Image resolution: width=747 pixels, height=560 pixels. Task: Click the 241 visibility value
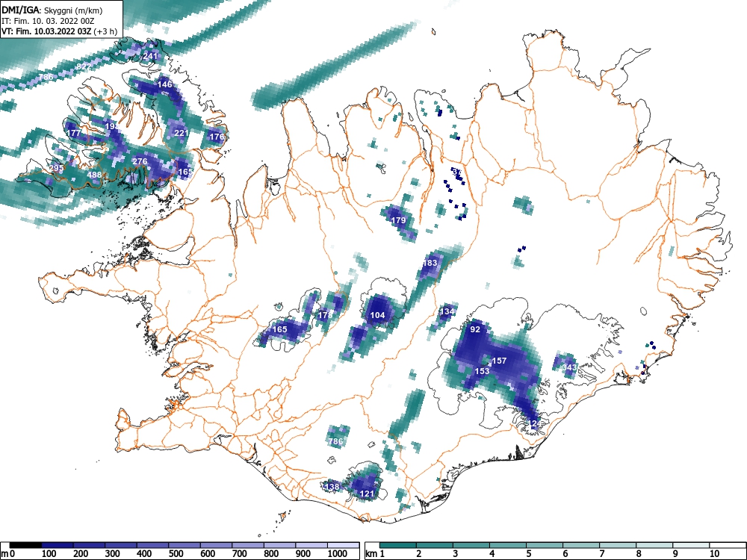click(x=150, y=56)
